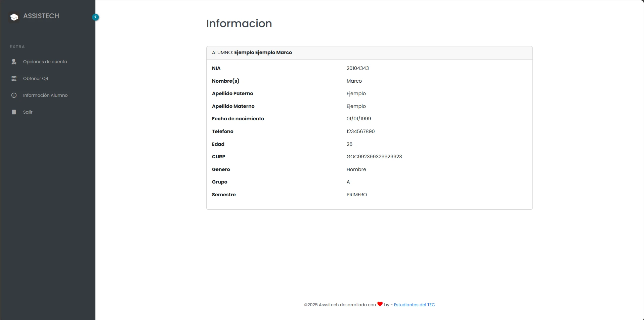Click the birth date 01/01/1999
Viewport: 644px width, 320px height.
(359, 119)
